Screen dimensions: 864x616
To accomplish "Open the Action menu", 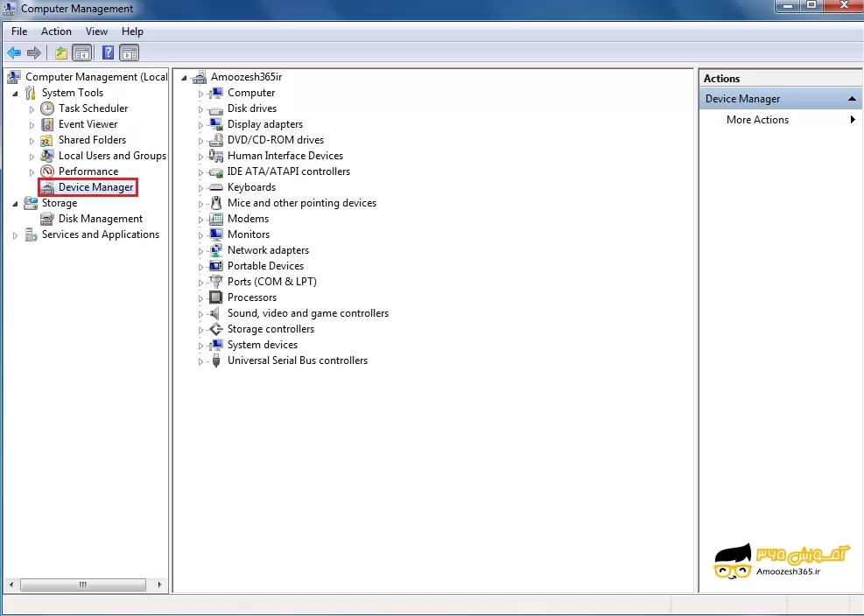I will click(56, 31).
